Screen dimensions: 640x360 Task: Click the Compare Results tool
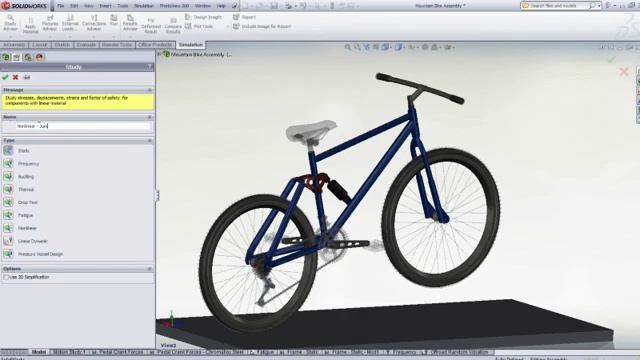point(173,25)
